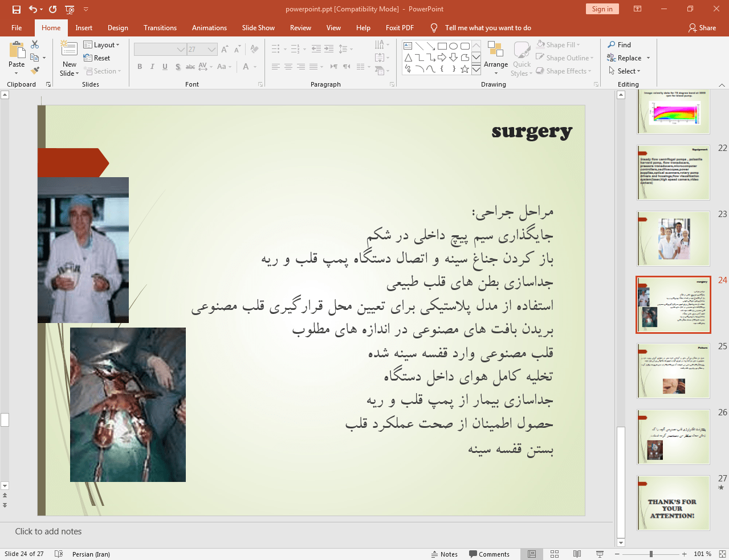Switch to the Slide Show tab
Screen dimensions: 729x560
tap(258, 28)
